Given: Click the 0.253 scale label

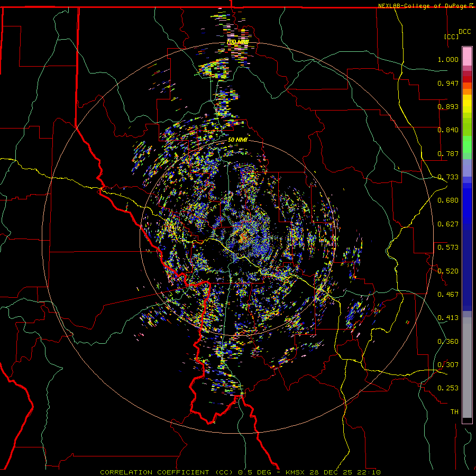Looking at the screenshot, I should (448, 388).
